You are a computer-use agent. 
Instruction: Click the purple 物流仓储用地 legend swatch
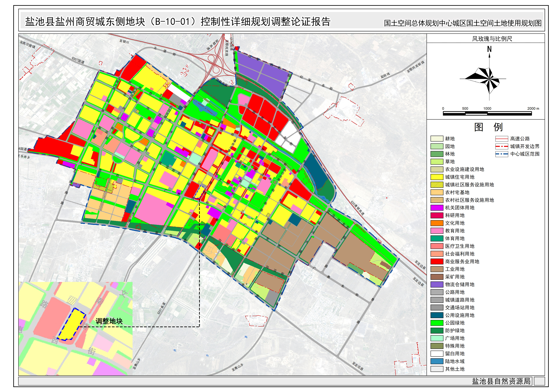(437, 285)
